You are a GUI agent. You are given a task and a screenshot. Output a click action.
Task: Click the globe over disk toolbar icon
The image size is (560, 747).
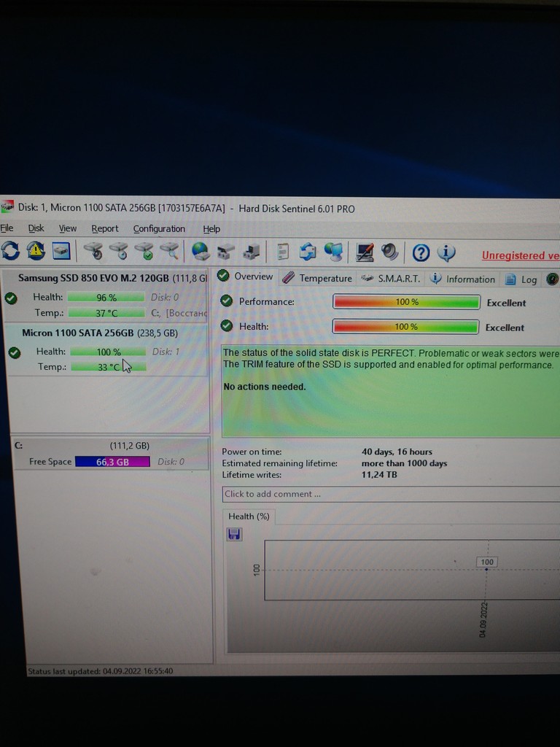click(201, 251)
